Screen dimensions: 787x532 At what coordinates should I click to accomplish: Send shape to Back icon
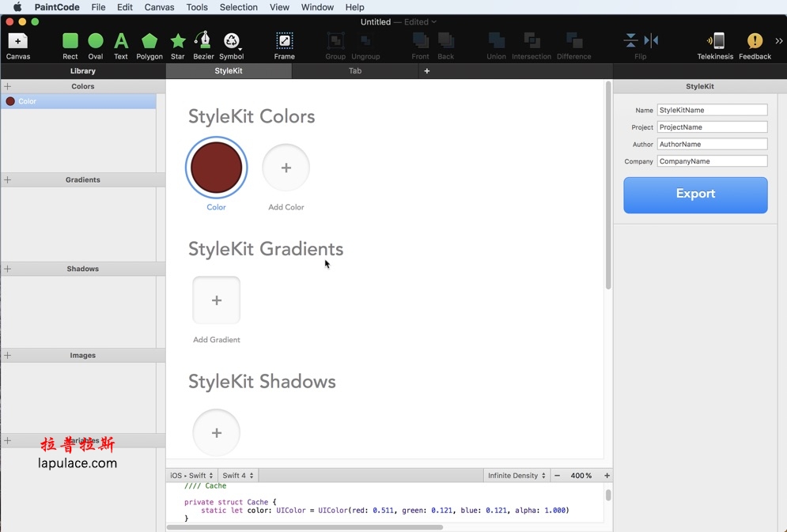[445, 46]
